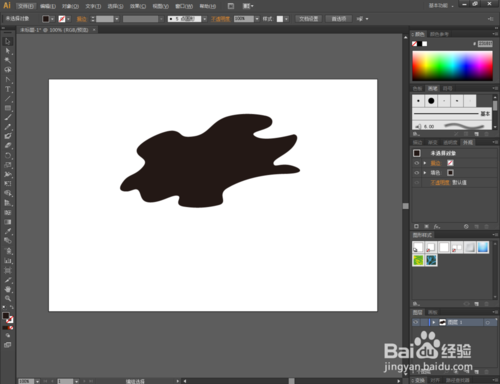Open workspace switcher in title bar
The image size is (500, 384).
click(x=441, y=6)
